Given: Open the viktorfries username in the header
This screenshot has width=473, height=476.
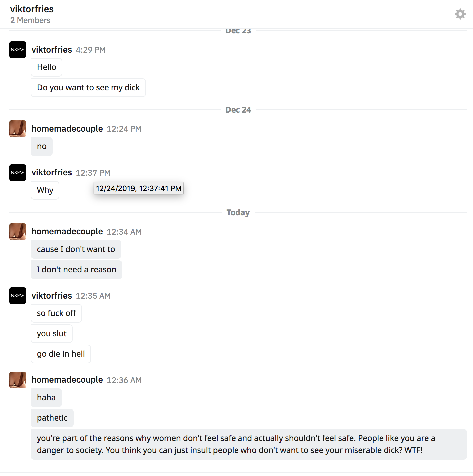Looking at the screenshot, I should [x=32, y=9].
